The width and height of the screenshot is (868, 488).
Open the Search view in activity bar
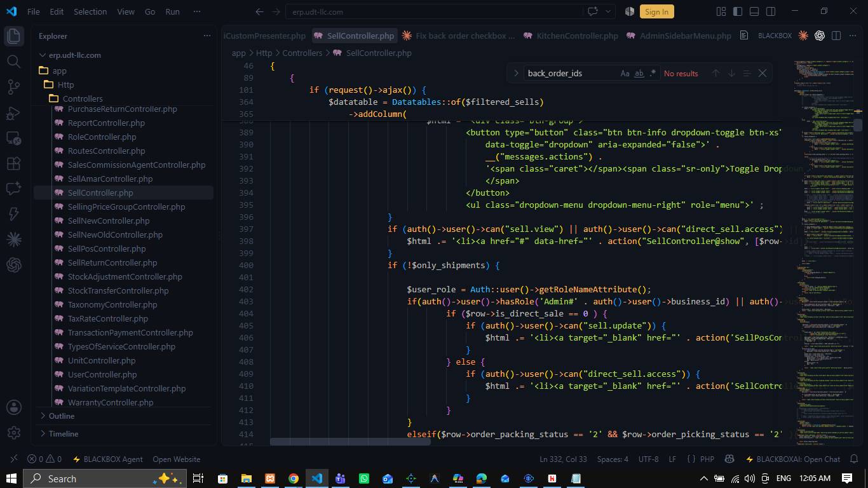pyautogui.click(x=13, y=61)
